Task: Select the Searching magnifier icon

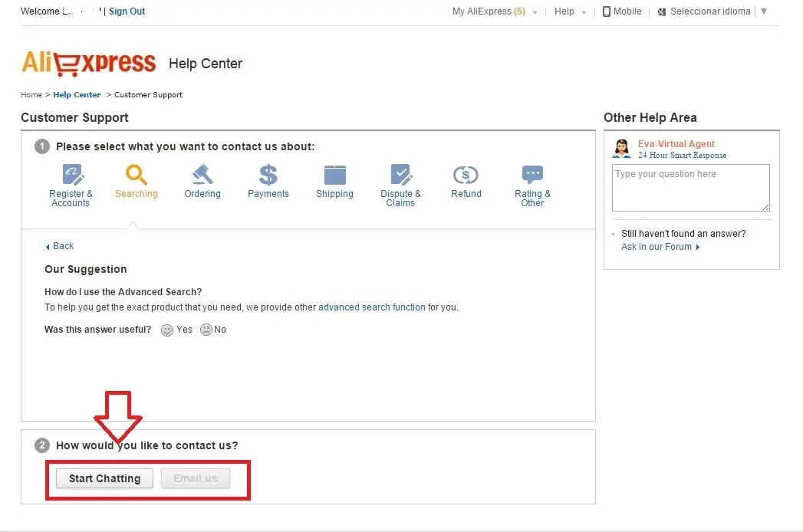Action: point(137,175)
